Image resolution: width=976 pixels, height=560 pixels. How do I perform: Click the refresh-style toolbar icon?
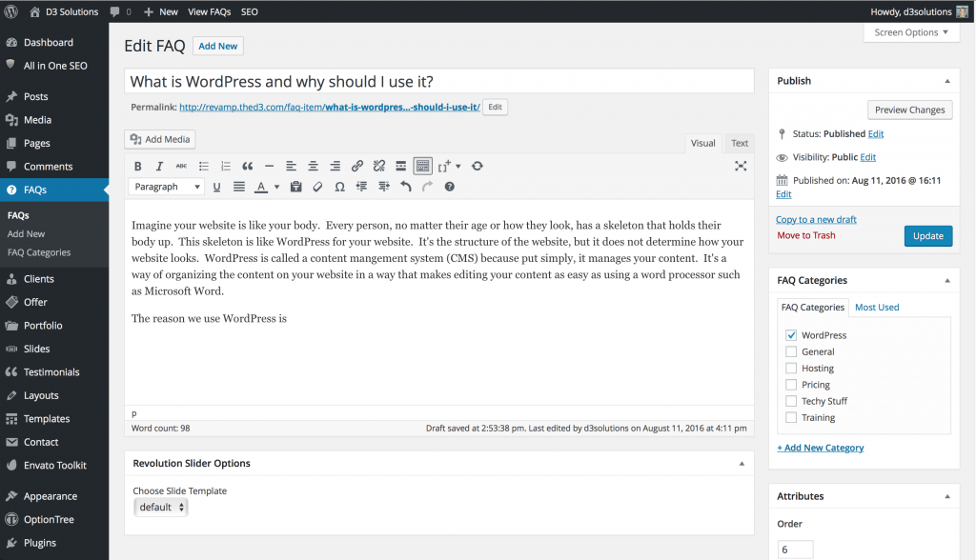tap(478, 166)
